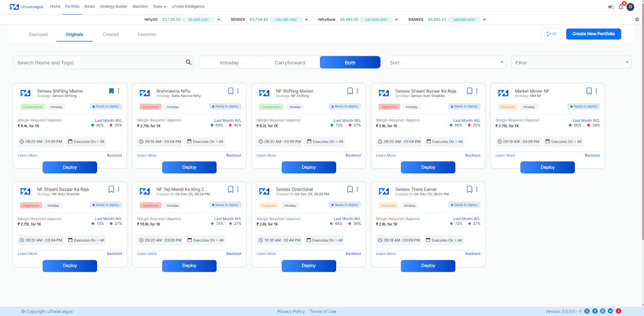Select the Carryforward filter option

coord(290,63)
